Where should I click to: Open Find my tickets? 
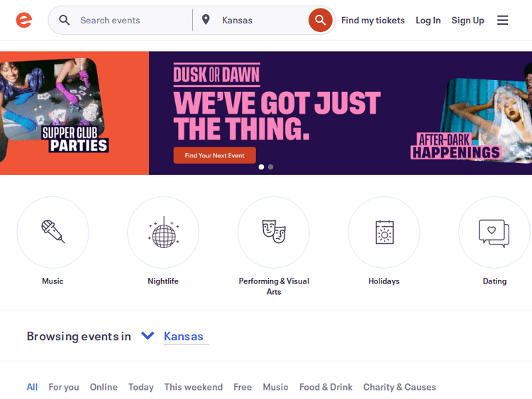coord(373,21)
